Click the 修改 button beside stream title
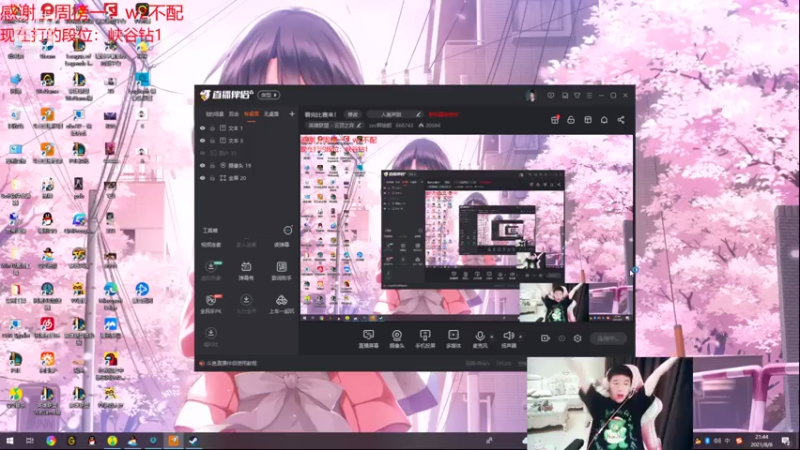This screenshot has height=450, width=800. click(x=353, y=114)
